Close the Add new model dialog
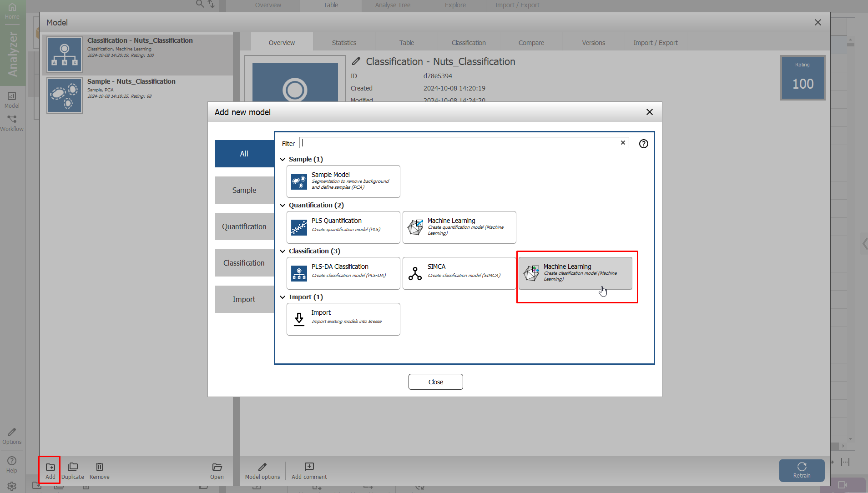 (649, 112)
